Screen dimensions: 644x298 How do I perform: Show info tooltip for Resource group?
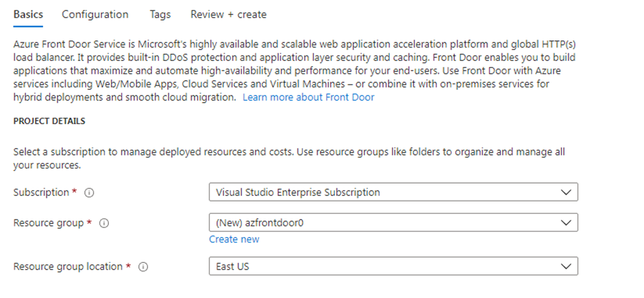pyautogui.click(x=104, y=223)
